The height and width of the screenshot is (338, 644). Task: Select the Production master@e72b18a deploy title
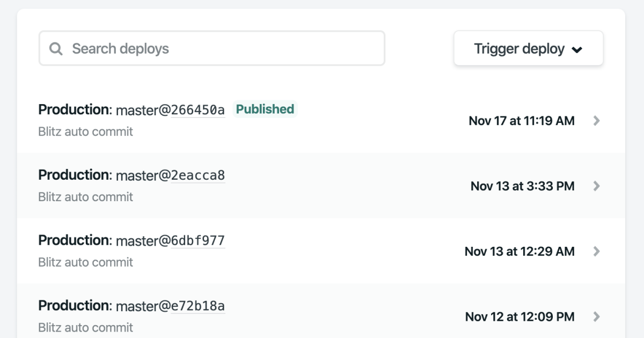point(131,306)
